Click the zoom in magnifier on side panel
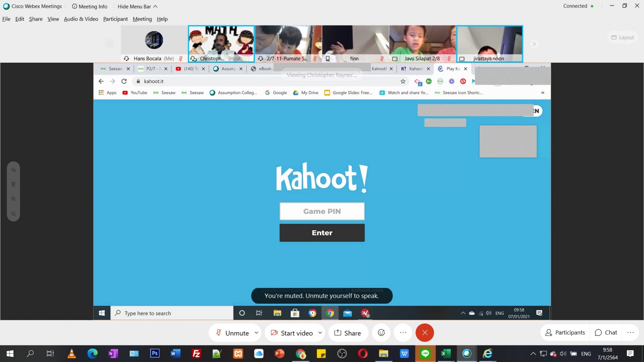 pos(14,199)
